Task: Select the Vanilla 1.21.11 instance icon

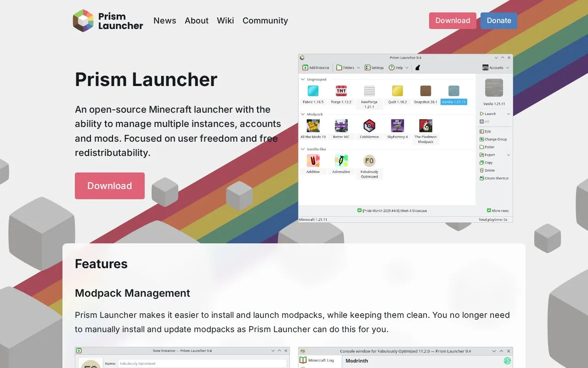Action: pos(454,91)
